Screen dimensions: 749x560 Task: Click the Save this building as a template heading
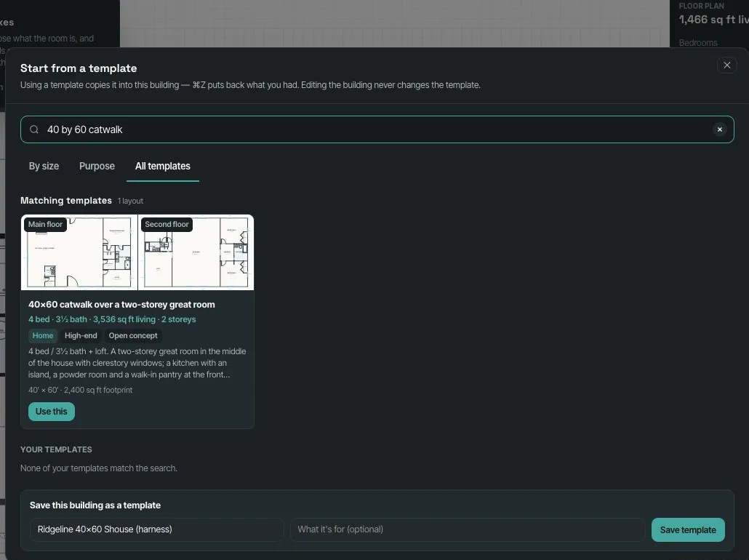pyautogui.click(x=95, y=505)
